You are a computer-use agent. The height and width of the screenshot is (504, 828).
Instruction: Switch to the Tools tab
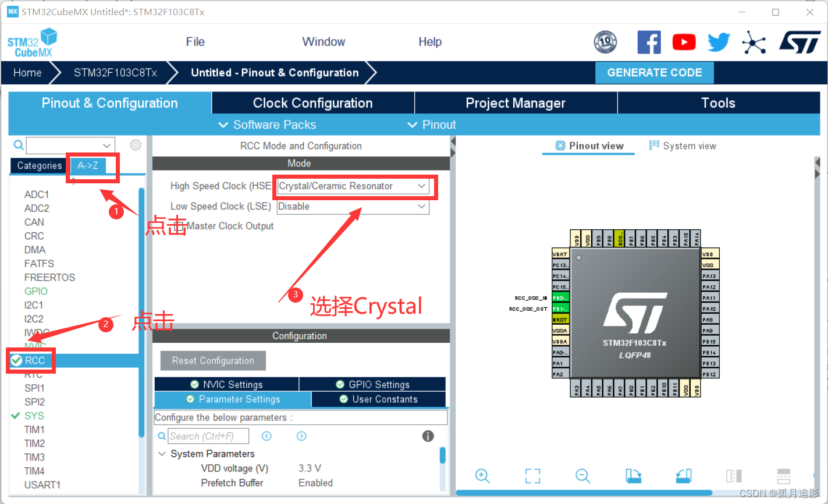(718, 103)
